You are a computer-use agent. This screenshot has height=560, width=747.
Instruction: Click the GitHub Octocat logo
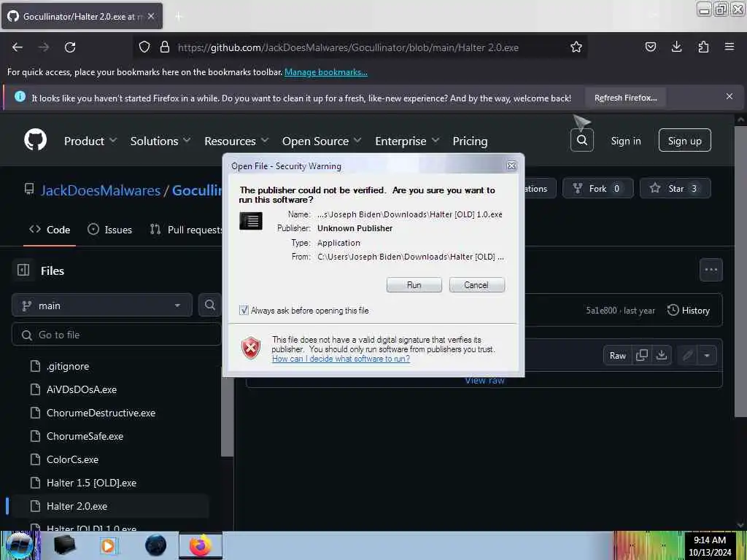(x=35, y=140)
